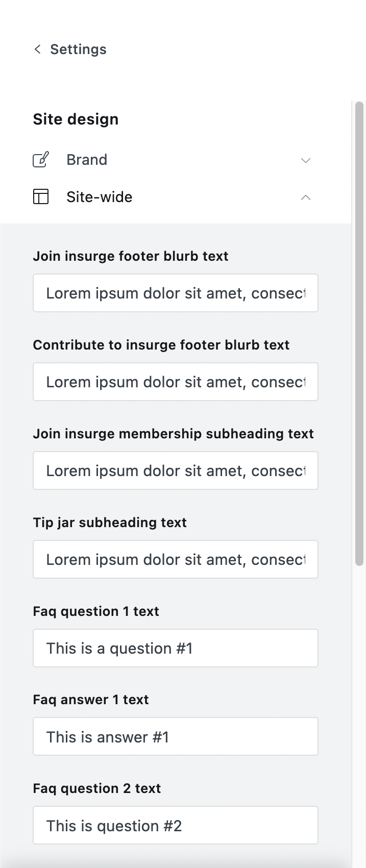Image resolution: width=366 pixels, height=868 pixels.
Task: Click the Brand pencil-edit icon
Action: [x=41, y=160]
